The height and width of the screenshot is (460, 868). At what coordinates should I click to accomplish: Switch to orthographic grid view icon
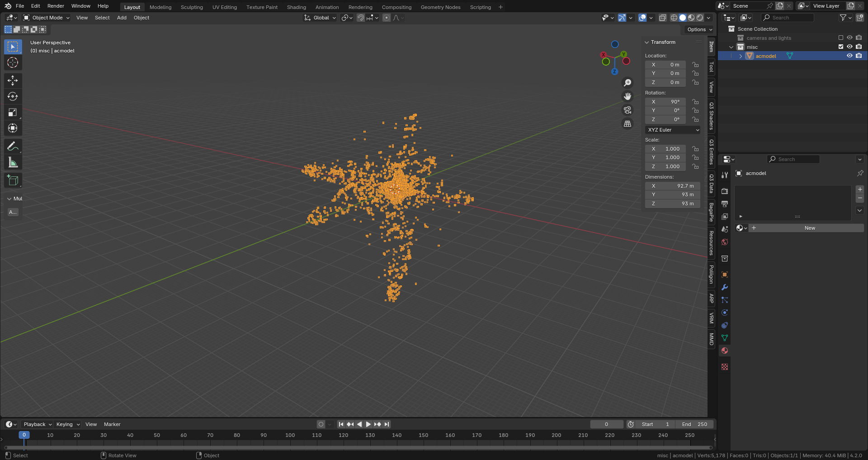click(x=627, y=123)
